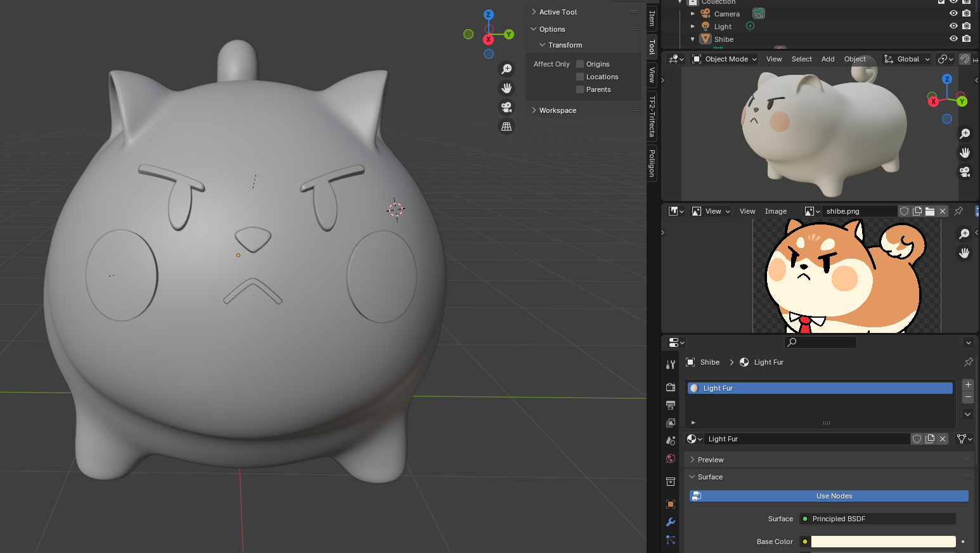The width and height of the screenshot is (980, 553).
Task: Click the pan hand icon in the image editor
Action: (964, 253)
